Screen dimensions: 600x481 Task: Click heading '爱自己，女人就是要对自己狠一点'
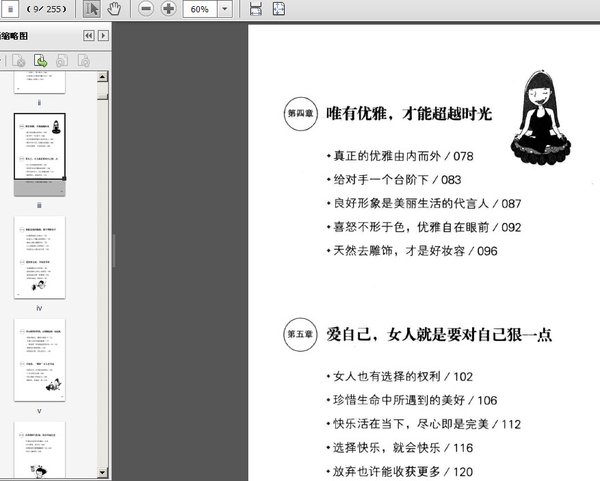(x=439, y=335)
